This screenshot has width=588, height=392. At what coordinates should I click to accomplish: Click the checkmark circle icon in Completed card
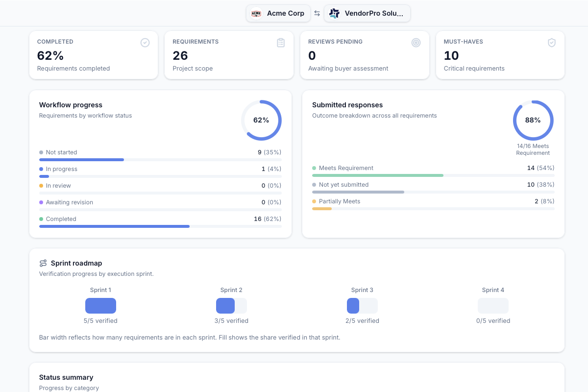[145, 43]
